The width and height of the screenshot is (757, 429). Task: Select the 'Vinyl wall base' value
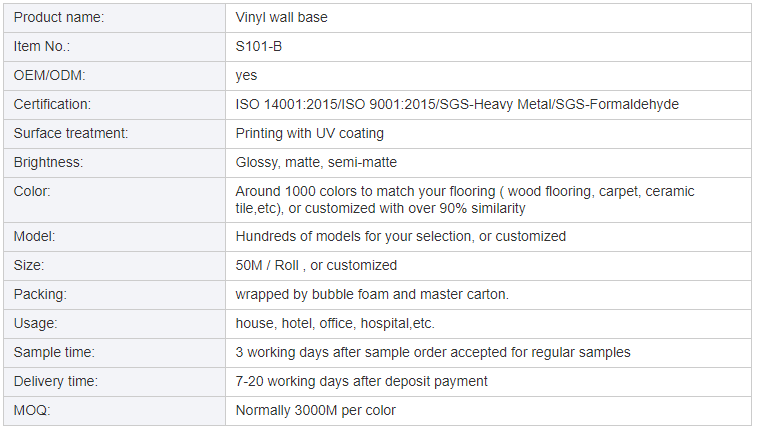point(281,18)
